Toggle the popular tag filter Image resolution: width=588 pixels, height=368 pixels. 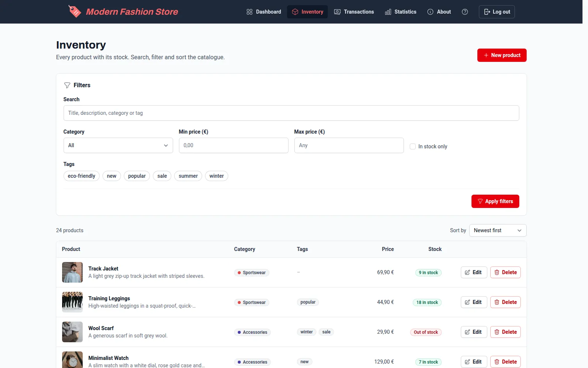coord(137,176)
